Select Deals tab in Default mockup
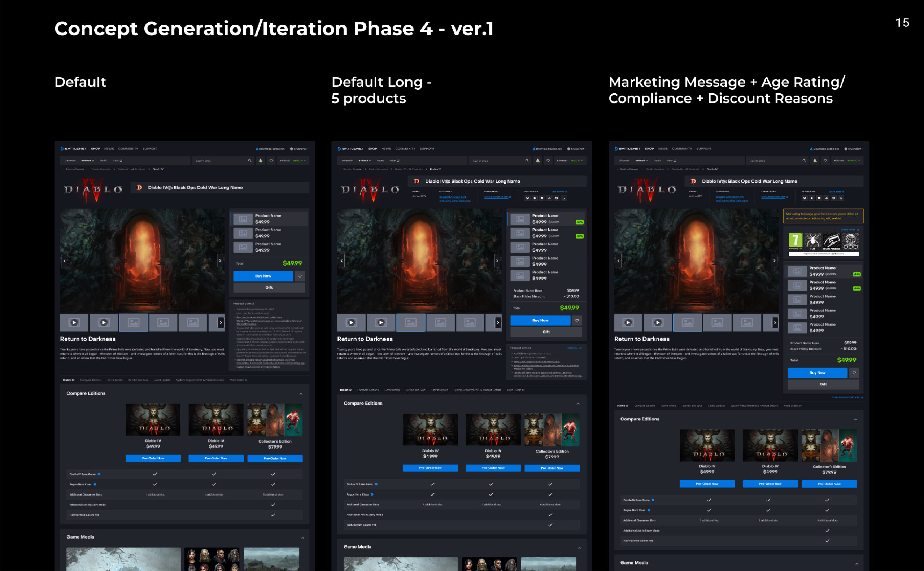The height and width of the screenshot is (571, 924). point(103,161)
